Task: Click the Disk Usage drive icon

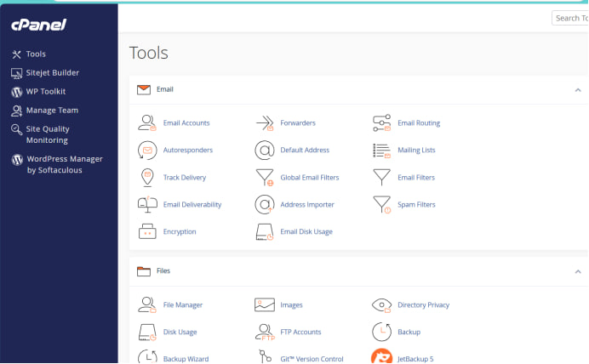Action: (147, 332)
